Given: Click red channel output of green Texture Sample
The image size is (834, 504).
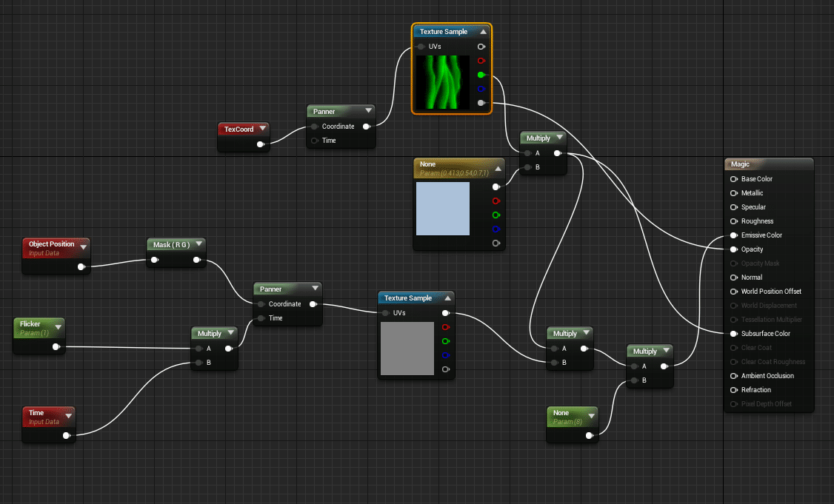Looking at the screenshot, I should [x=481, y=61].
